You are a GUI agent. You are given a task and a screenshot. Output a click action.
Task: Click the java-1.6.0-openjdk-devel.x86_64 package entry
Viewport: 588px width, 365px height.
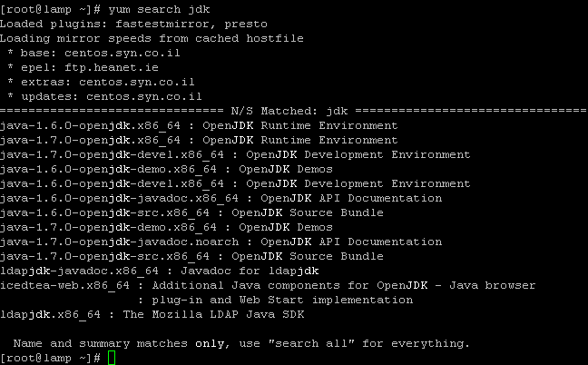235,183
